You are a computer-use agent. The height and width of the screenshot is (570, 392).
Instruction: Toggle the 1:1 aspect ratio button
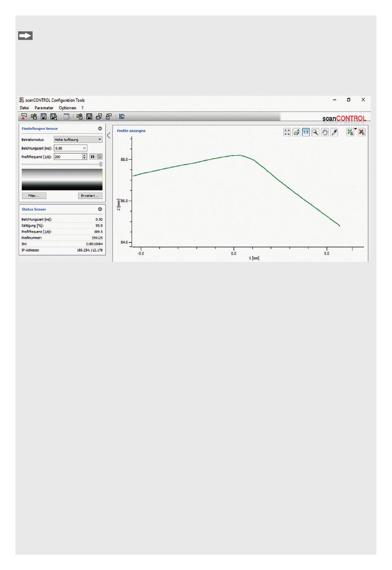(306, 132)
